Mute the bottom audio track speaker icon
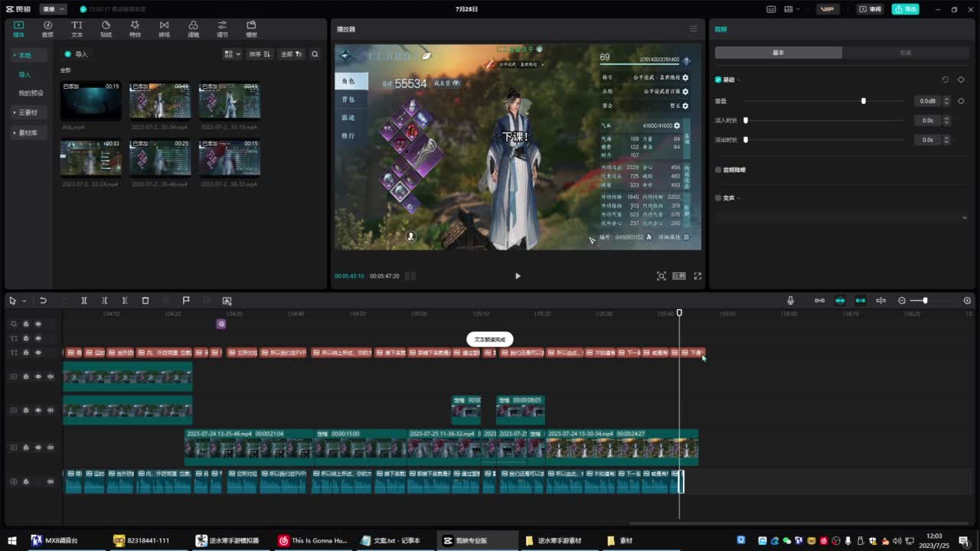The height and width of the screenshot is (551, 980). pos(51,481)
